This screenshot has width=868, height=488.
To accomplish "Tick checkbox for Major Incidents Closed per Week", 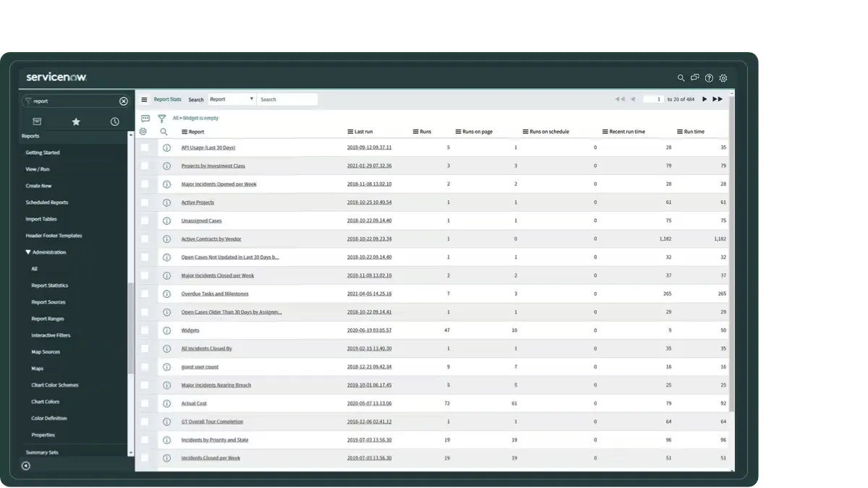I will tap(145, 275).
